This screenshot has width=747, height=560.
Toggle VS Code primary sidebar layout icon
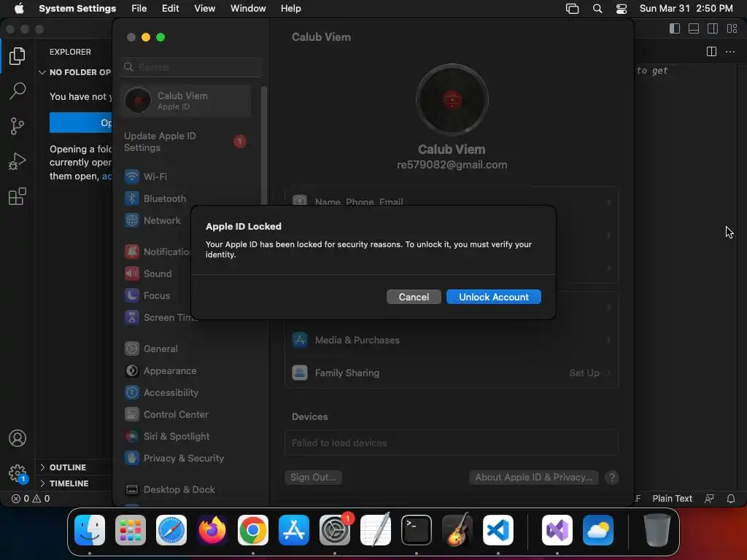pos(675,28)
